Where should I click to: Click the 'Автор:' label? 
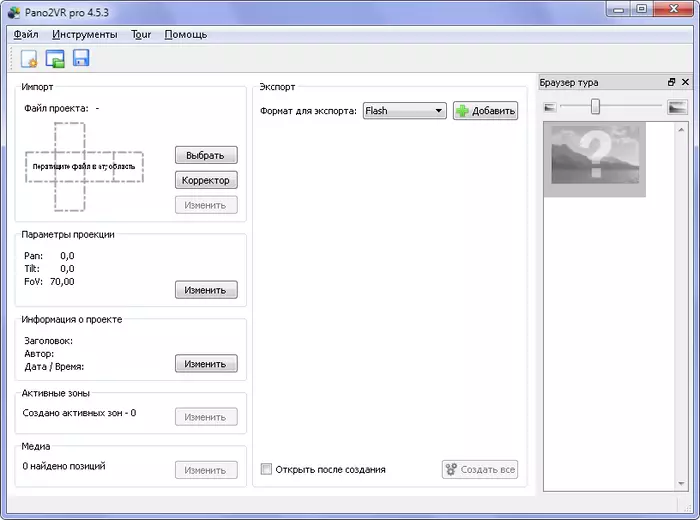pyautogui.click(x=39, y=354)
